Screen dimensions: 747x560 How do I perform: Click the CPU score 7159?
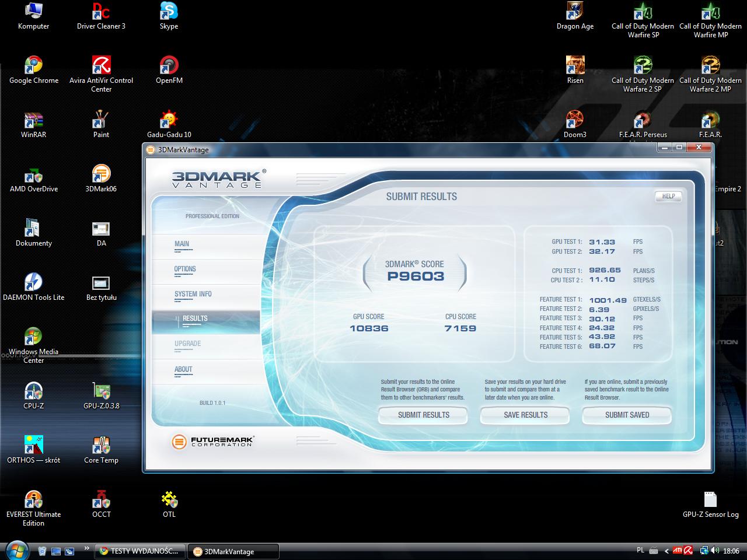(460, 328)
